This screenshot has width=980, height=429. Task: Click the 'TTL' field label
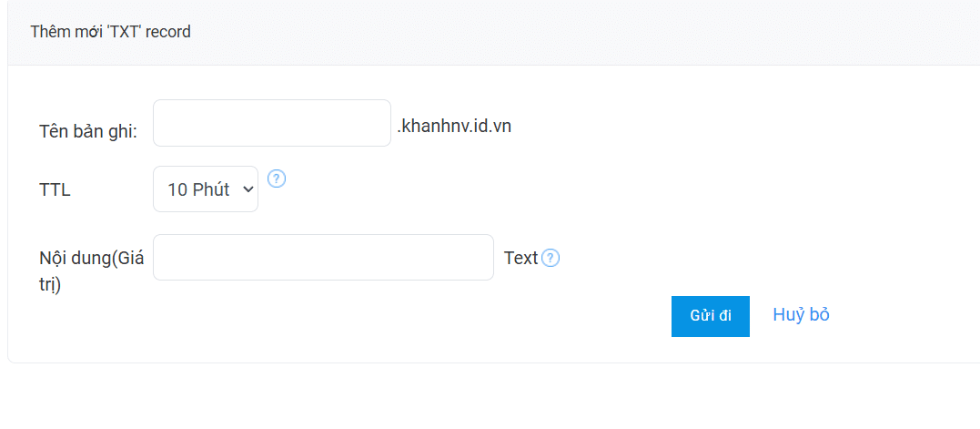coord(55,189)
